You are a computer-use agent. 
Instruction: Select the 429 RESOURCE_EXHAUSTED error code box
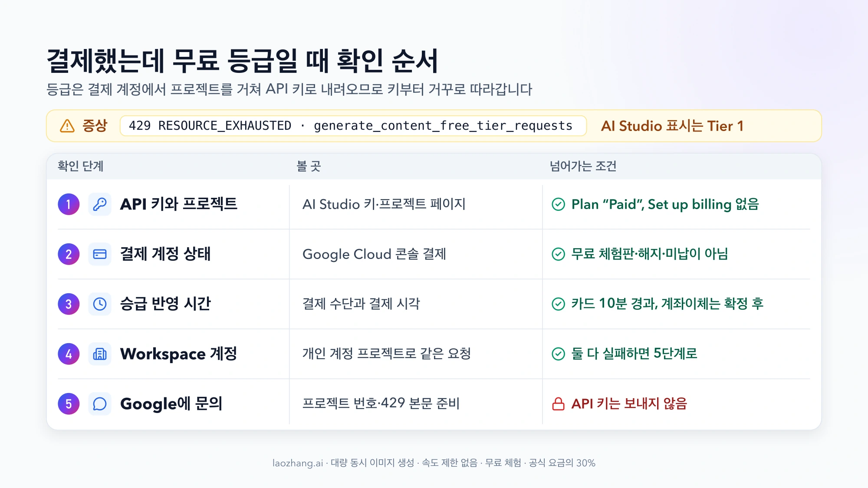(x=353, y=126)
